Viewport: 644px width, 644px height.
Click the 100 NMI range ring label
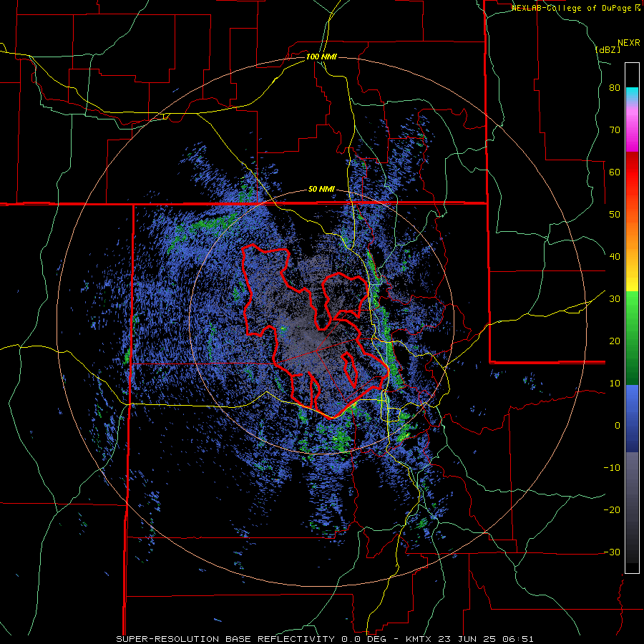tap(321, 57)
